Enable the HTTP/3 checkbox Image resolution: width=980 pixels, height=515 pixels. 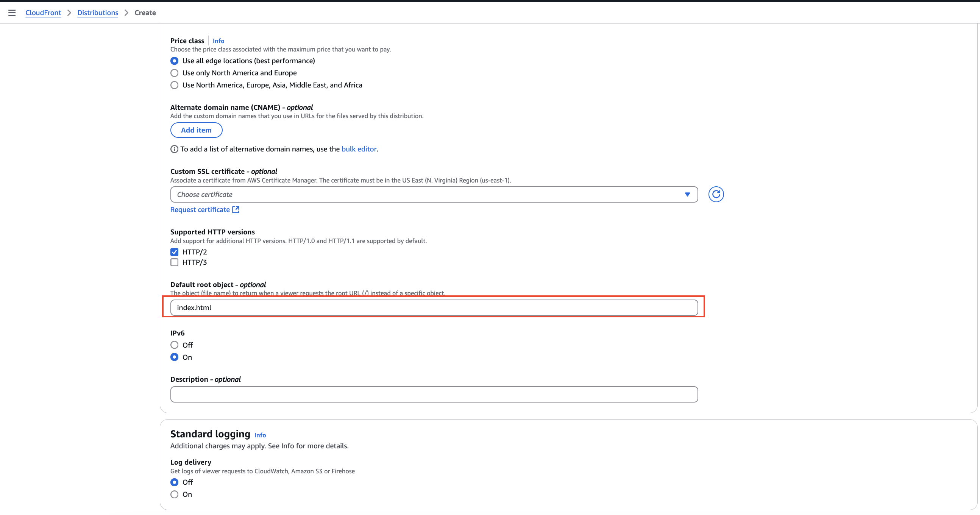[174, 262]
